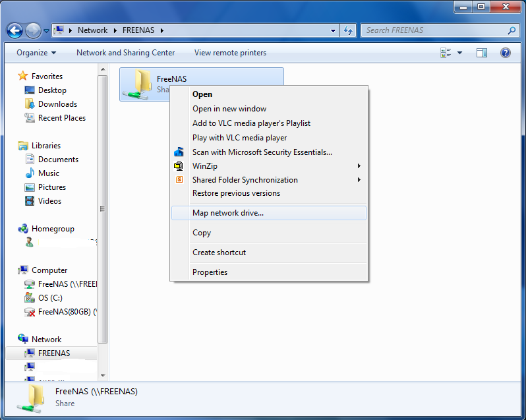
Task: Click the computer icon in address bar
Action: tap(59, 30)
